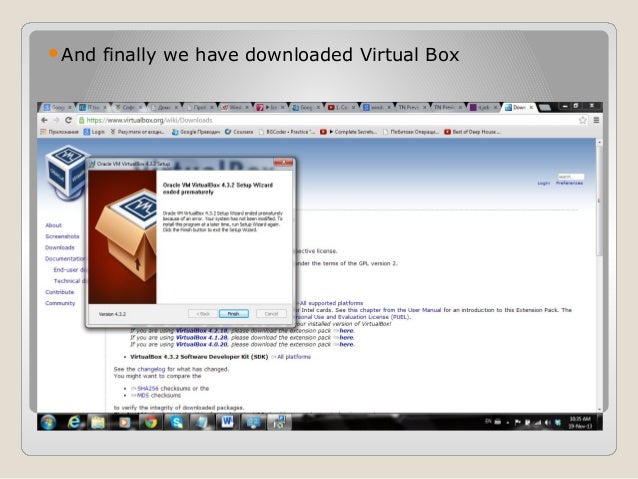Click the VirtualBox cube logo on page
This screenshot has width=638, height=479.
(66, 173)
